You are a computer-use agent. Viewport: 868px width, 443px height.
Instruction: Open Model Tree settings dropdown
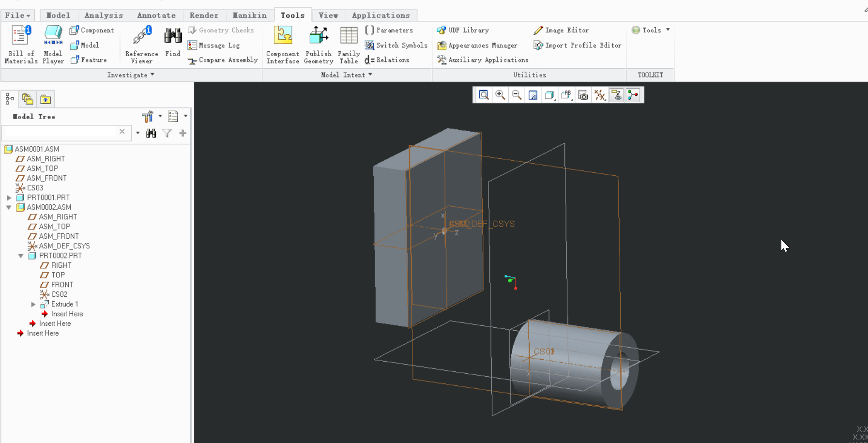(152, 116)
